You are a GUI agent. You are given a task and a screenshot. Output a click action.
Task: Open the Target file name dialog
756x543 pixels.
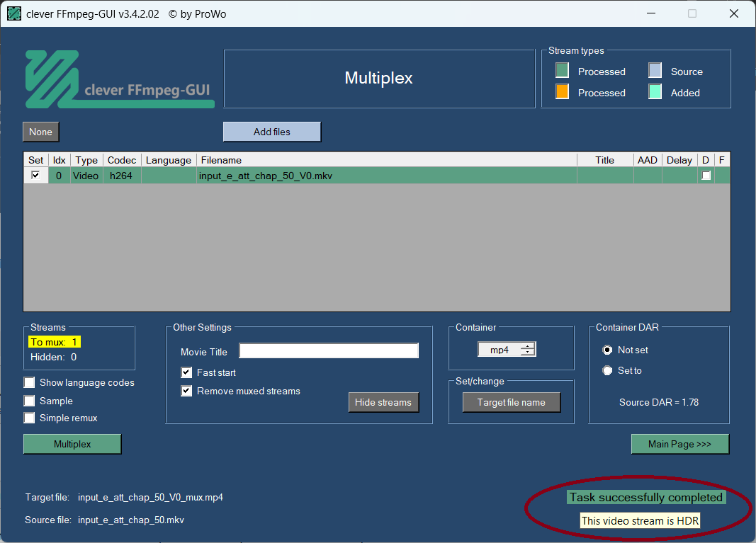click(x=511, y=402)
